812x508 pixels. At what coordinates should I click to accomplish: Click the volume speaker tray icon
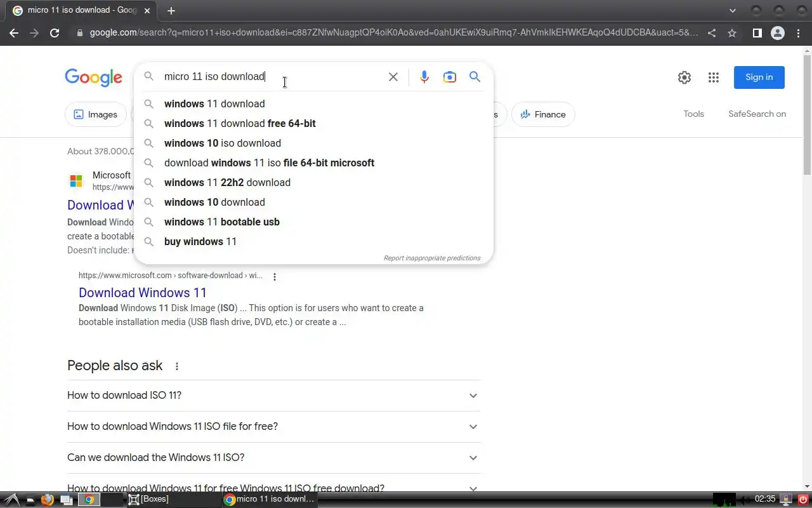[745, 500]
